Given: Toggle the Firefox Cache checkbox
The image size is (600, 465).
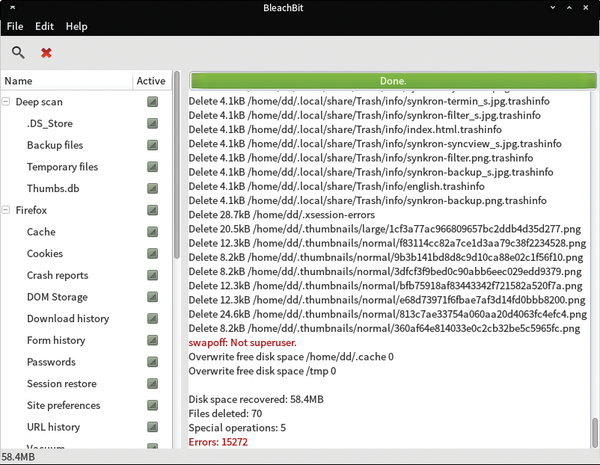Looking at the screenshot, I should 153,232.
